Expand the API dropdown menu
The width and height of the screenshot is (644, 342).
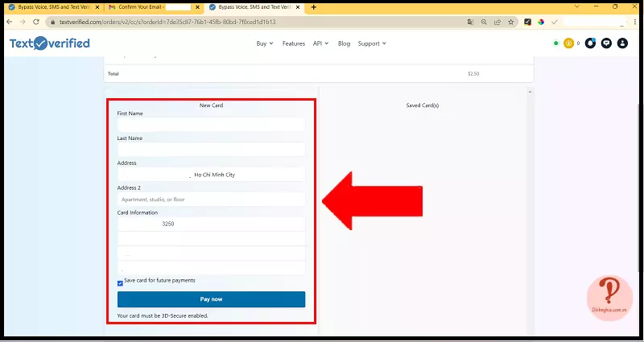click(320, 43)
